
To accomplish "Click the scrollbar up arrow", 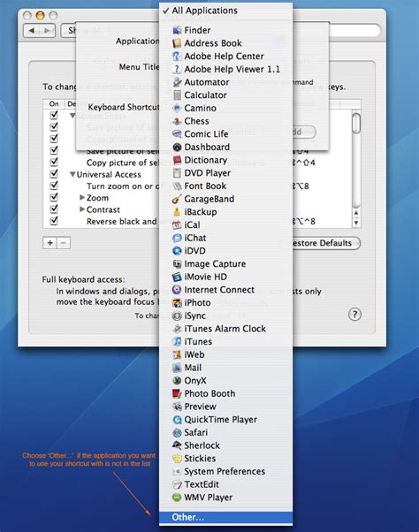I will [x=356, y=213].
